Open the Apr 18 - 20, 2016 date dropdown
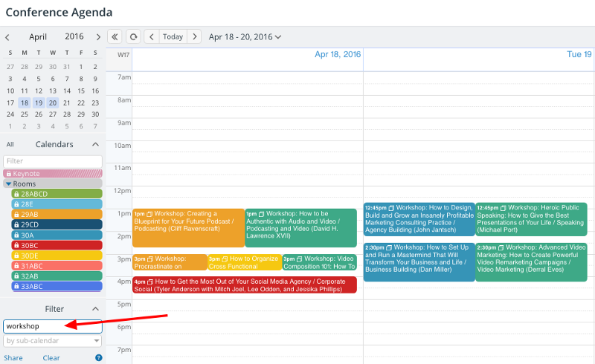The image size is (595, 364). pos(245,37)
